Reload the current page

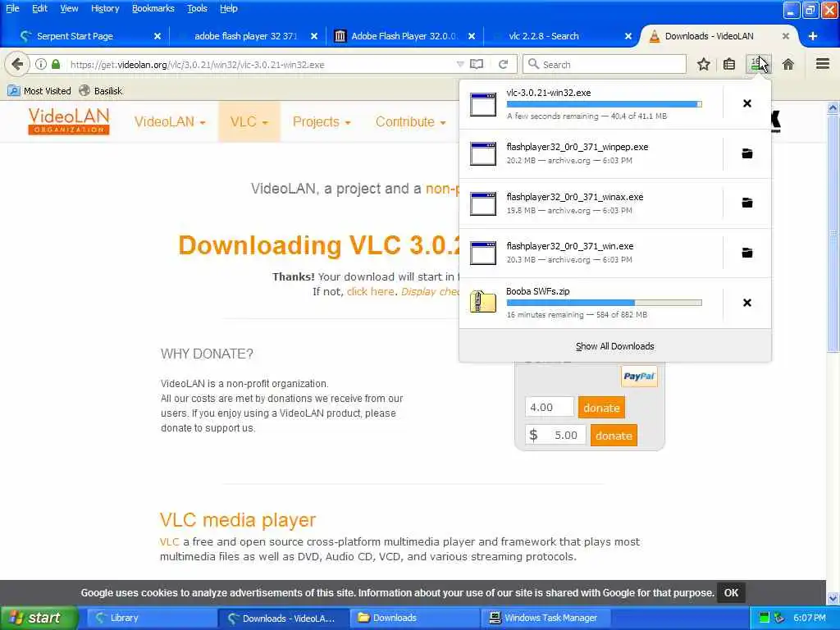tap(503, 64)
